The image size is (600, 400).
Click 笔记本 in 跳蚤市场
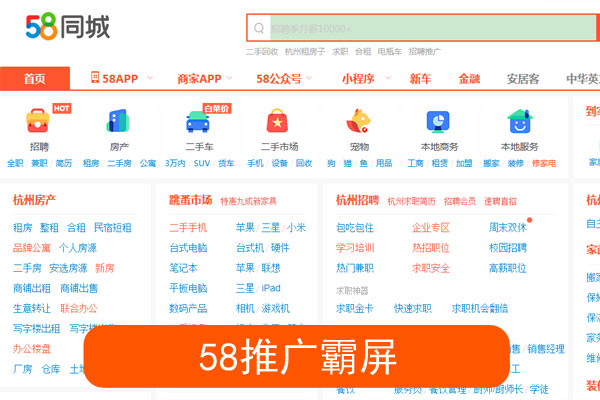pyautogui.click(x=183, y=268)
